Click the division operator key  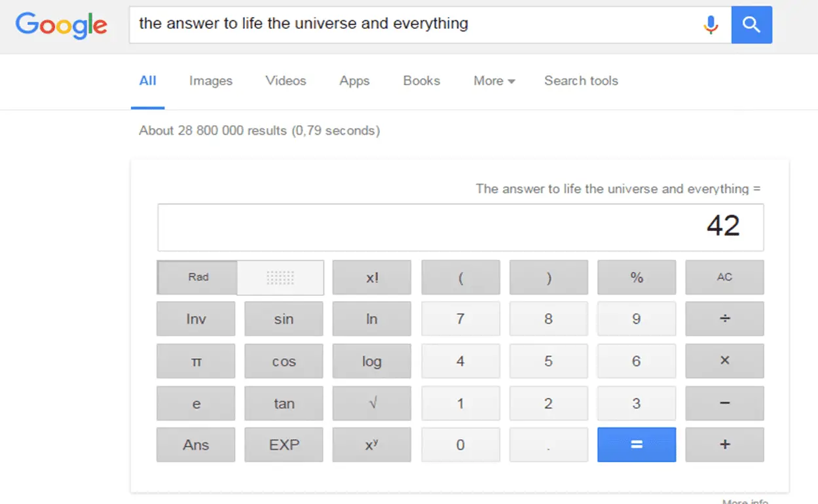coord(724,319)
